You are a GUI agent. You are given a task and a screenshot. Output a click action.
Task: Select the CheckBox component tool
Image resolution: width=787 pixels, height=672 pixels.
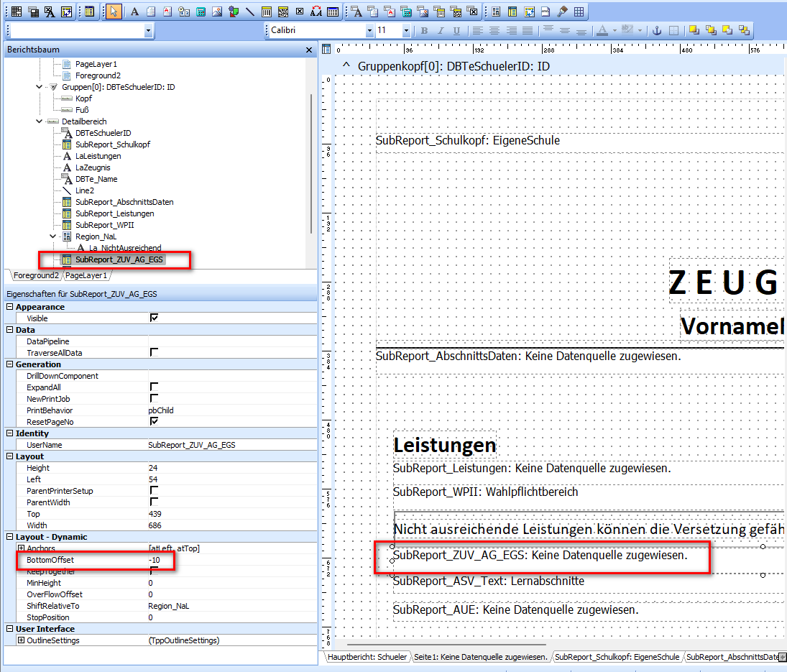point(300,11)
